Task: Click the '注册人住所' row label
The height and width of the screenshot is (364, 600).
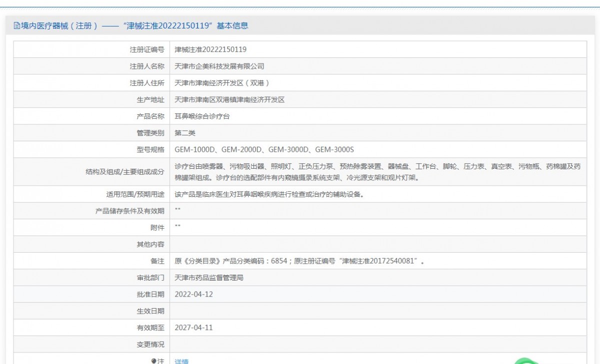Action: [x=147, y=83]
